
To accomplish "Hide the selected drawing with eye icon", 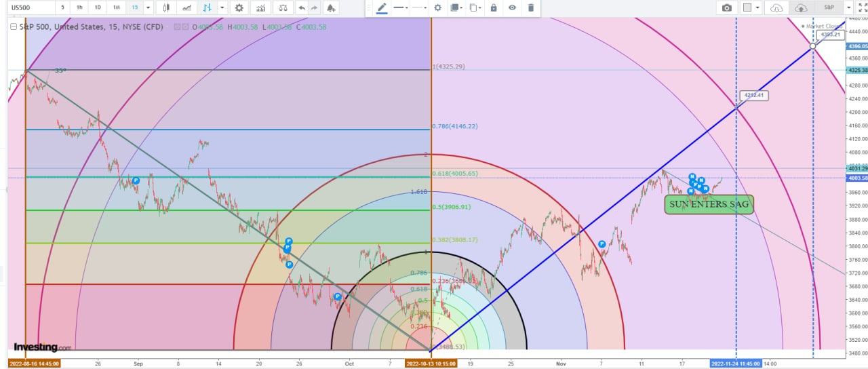I will click(512, 7).
